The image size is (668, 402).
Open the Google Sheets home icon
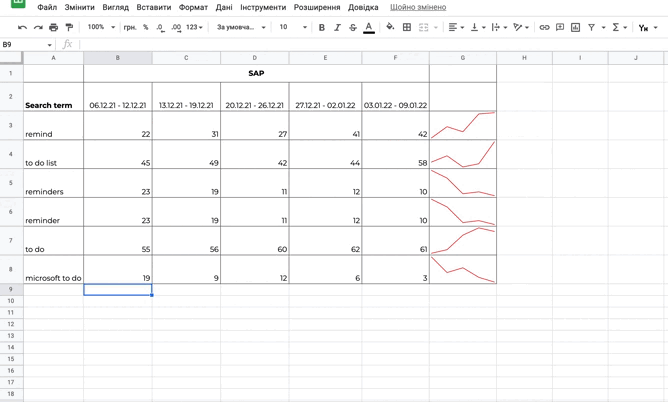[x=18, y=3]
